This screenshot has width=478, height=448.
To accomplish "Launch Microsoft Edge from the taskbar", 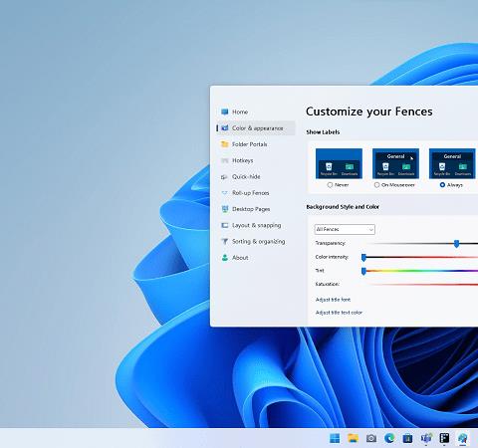I will [389, 438].
